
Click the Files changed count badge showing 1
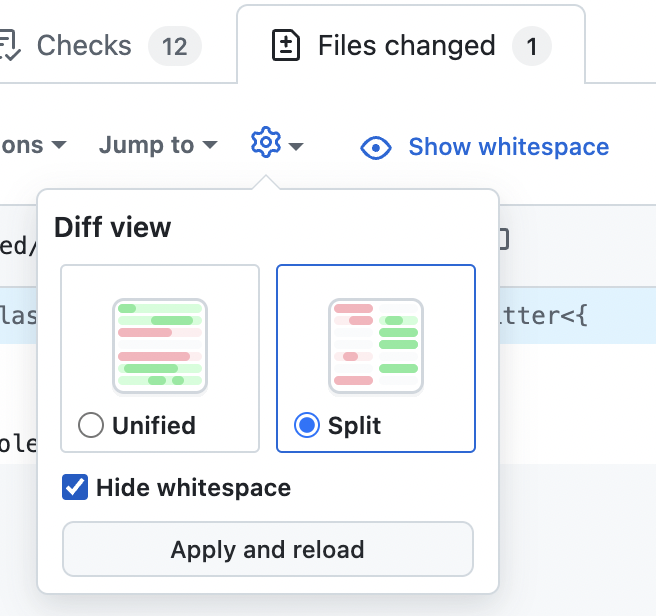pyautogui.click(x=531, y=46)
